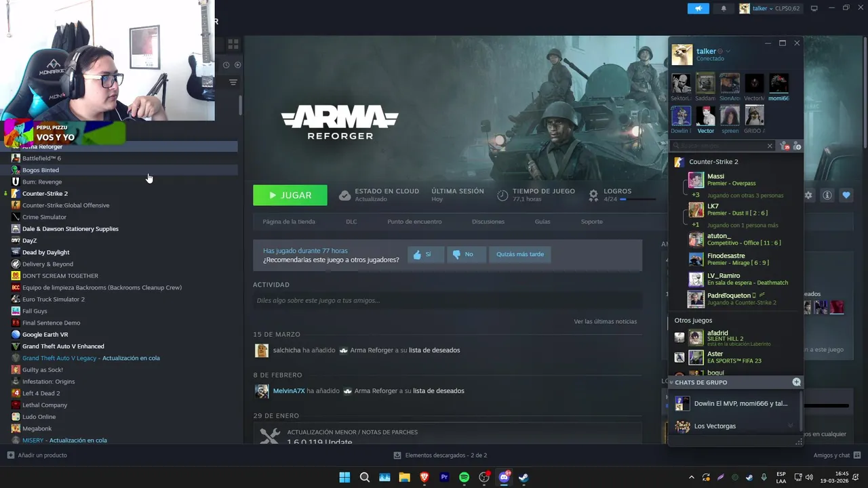Click the add friend icon
This screenshot has height=488, width=868.
tap(797, 146)
